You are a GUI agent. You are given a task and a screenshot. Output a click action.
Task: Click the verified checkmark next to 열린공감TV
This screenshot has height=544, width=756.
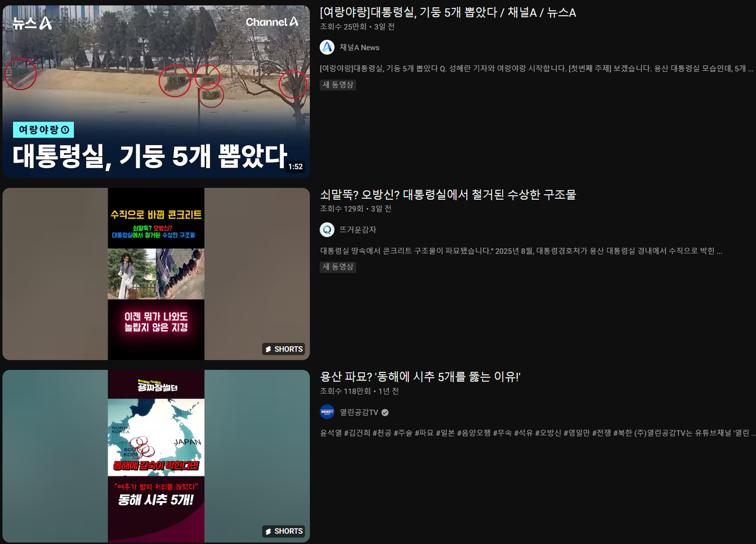click(x=385, y=412)
